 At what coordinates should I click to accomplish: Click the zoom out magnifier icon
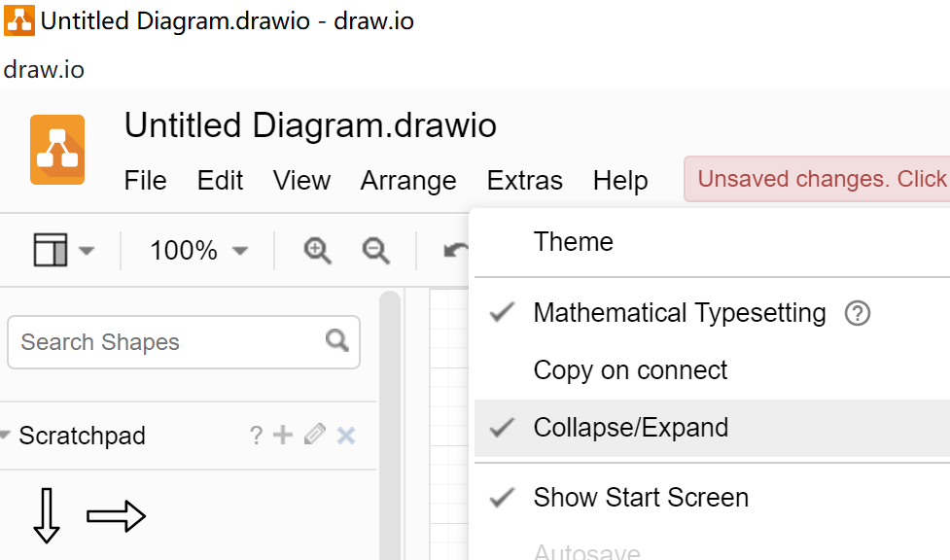375,250
